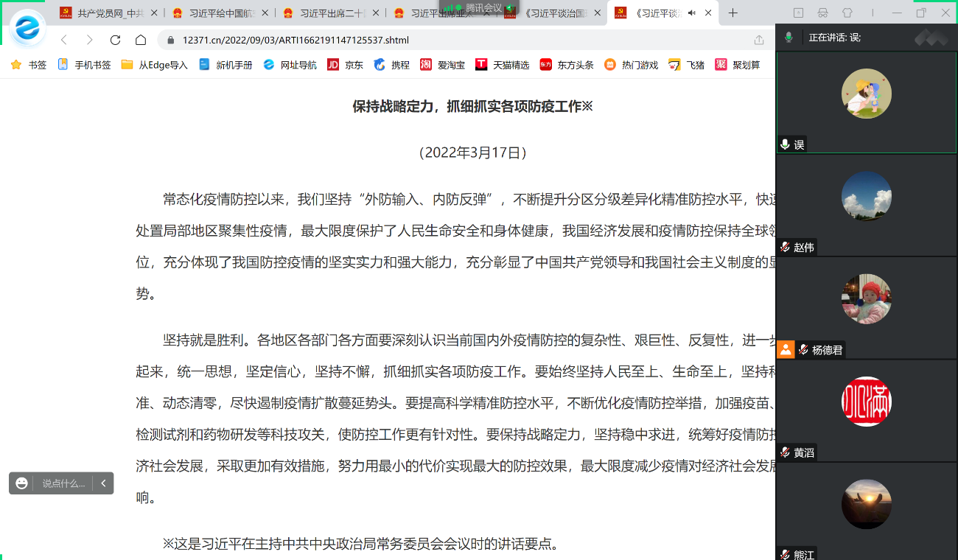Click the share icon in address bar
The height and width of the screenshot is (560, 958).
tap(759, 40)
